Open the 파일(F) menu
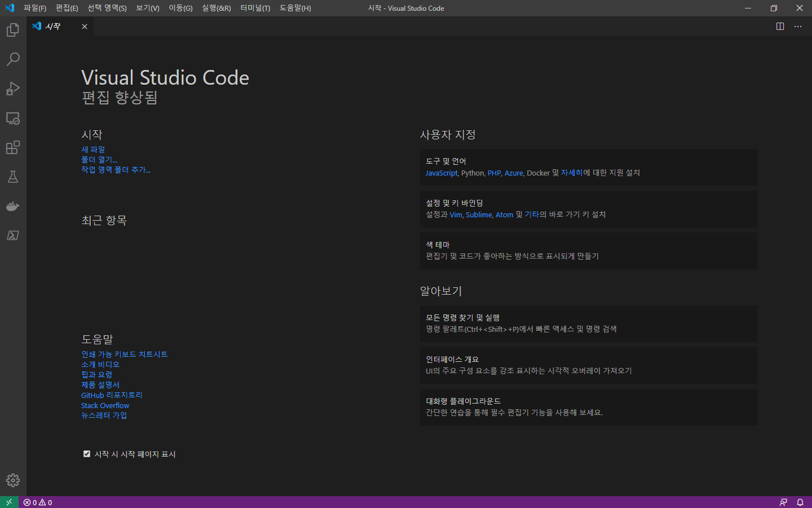812x508 pixels. pyautogui.click(x=35, y=8)
